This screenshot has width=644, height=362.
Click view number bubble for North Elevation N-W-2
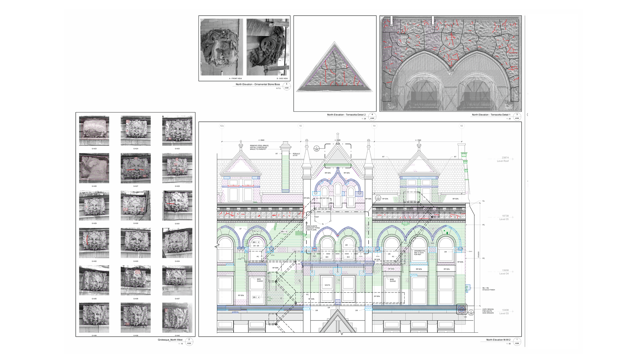tap(517, 341)
